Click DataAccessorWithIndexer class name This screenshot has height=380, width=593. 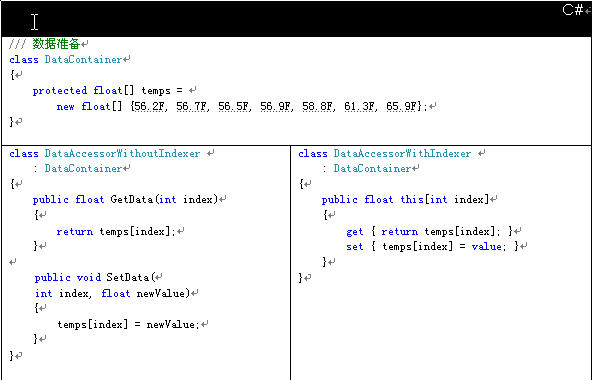point(402,154)
